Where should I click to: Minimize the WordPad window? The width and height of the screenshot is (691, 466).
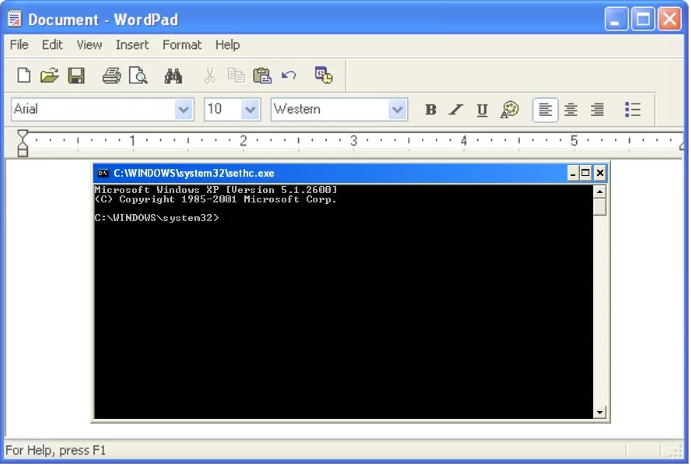point(616,19)
